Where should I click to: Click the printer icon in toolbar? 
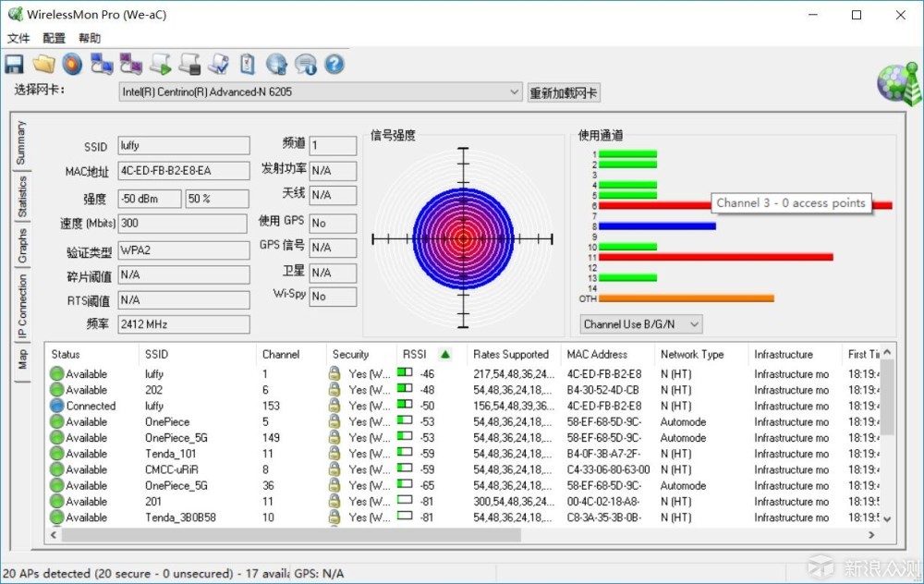tap(189, 65)
